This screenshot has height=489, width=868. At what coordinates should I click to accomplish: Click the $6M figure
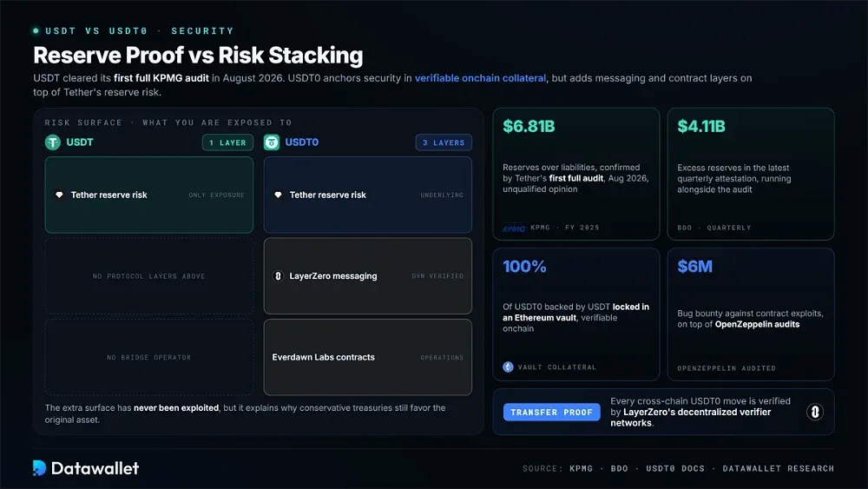[x=694, y=267]
